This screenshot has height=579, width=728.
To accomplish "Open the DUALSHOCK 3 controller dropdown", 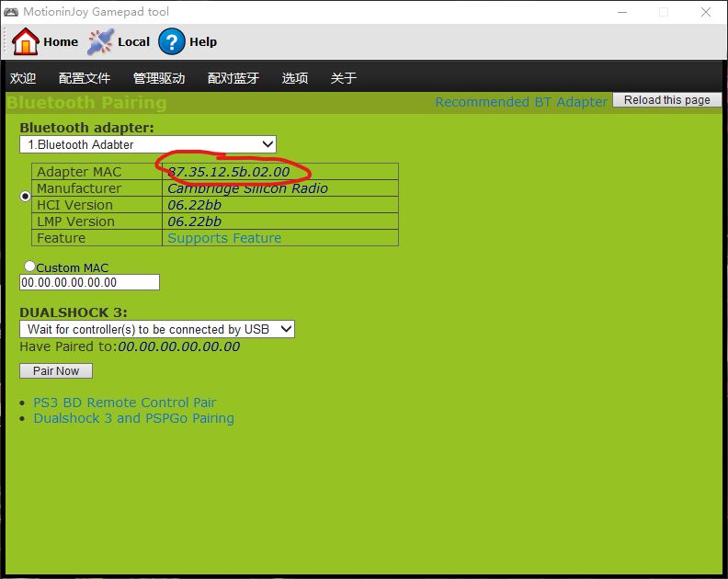I will (157, 329).
